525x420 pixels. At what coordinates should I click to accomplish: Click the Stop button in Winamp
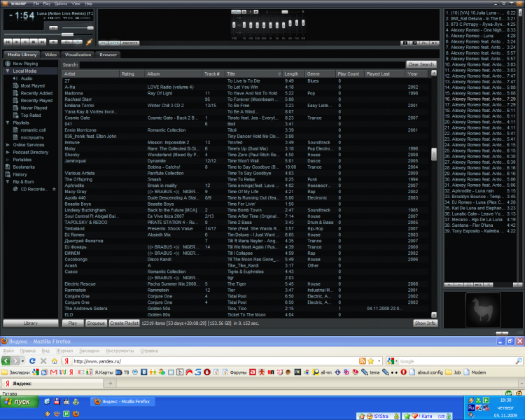(34, 42)
